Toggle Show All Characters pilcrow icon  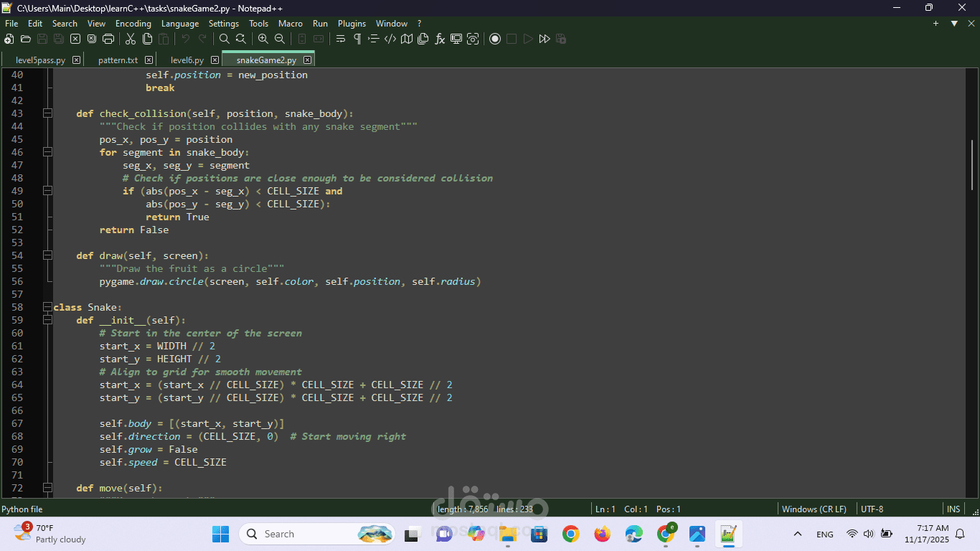tap(357, 39)
